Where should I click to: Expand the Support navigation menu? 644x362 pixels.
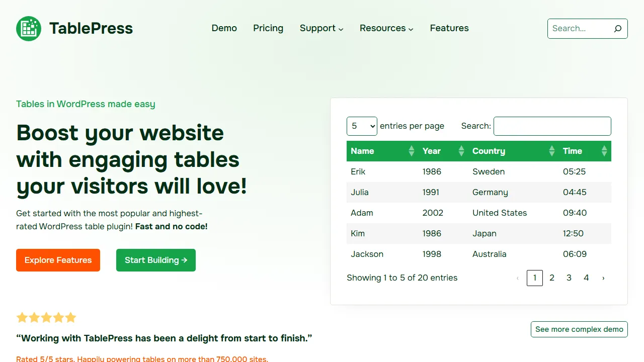point(321,28)
